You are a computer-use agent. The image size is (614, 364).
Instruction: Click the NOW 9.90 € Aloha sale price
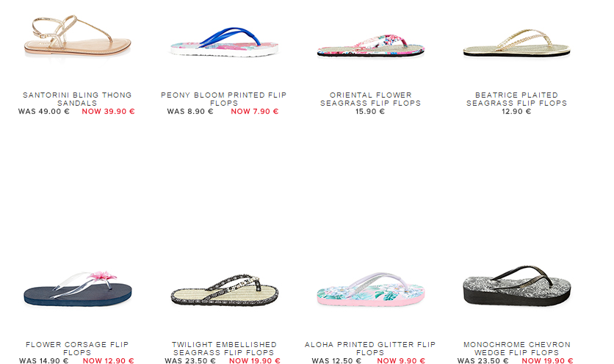pyautogui.click(x=401, y=361)
